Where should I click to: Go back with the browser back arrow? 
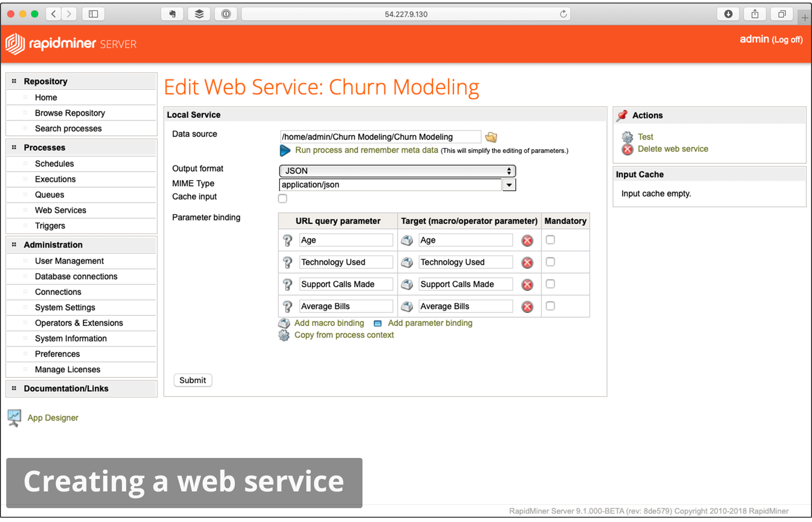54,14
